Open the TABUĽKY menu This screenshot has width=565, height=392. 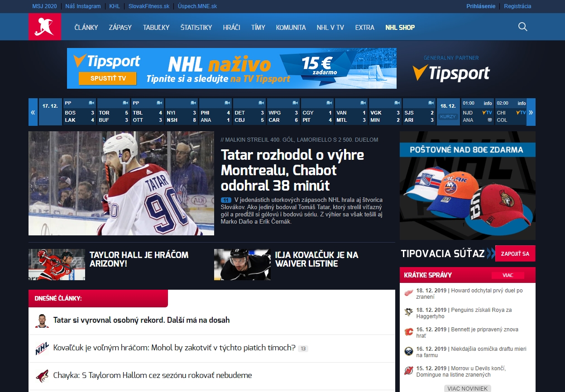(x=156, y=27)
